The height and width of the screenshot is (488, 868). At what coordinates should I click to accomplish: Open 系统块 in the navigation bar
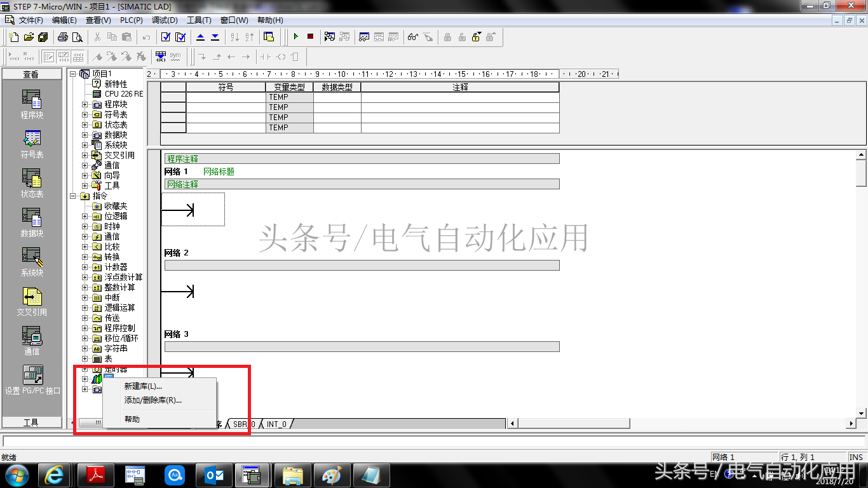[32, 262]
